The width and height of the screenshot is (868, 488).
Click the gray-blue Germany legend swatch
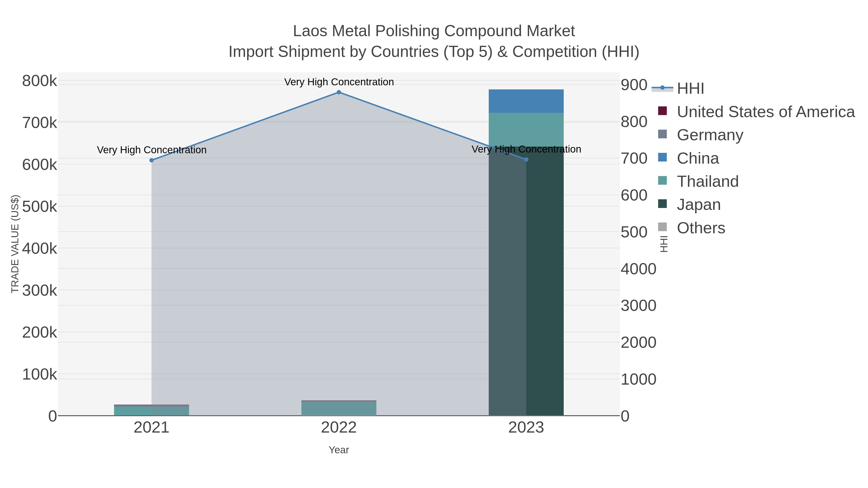[x=663, y=134]
